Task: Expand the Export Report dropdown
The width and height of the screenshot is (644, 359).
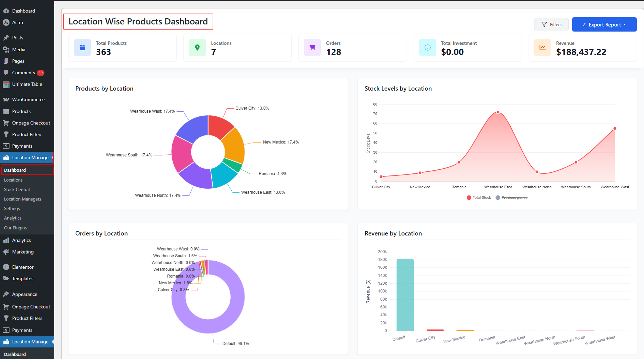Action: click(604, 24)
